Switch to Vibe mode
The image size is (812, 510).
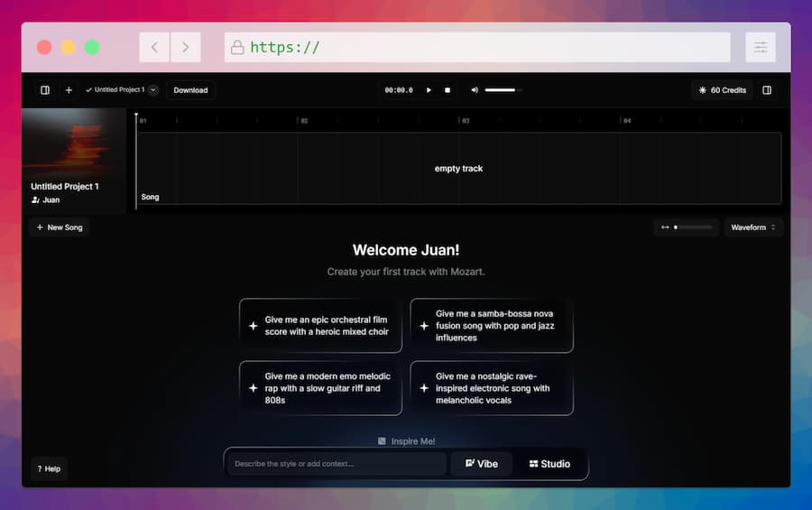point(482,464)
